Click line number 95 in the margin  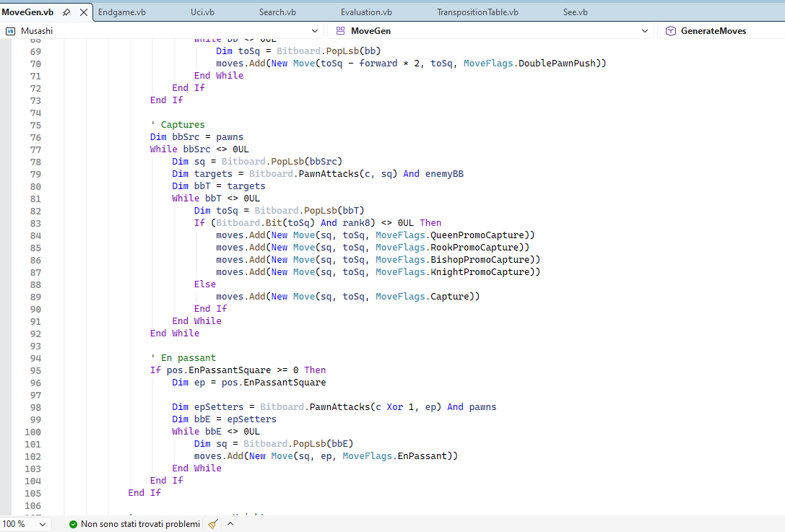tap(35, 371)
